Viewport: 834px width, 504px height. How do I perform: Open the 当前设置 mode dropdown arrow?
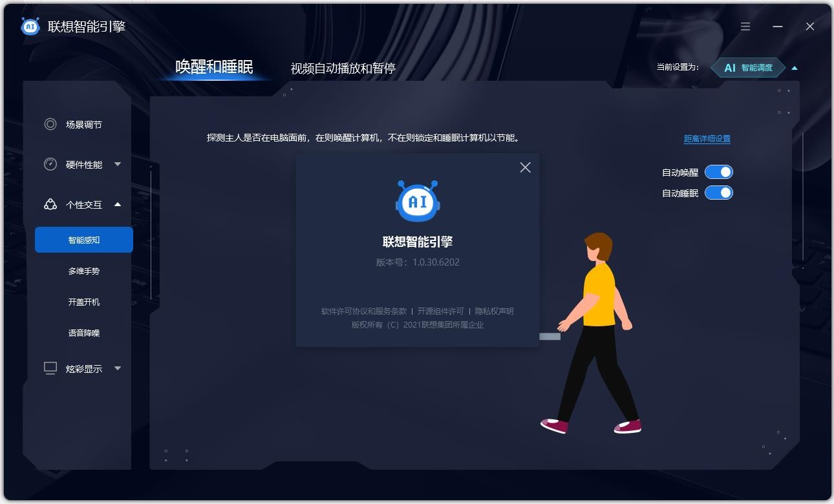coord(795,67)
